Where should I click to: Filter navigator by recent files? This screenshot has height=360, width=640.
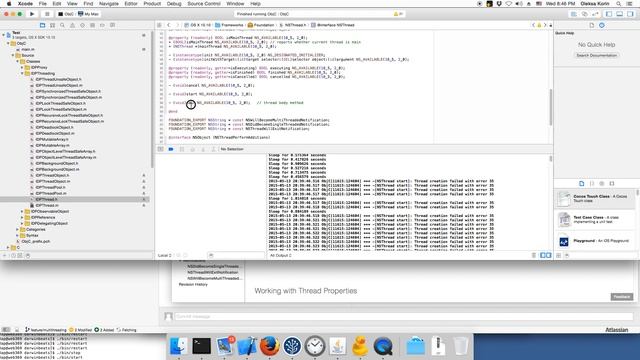pyautogui.click(x=13, y=256)
